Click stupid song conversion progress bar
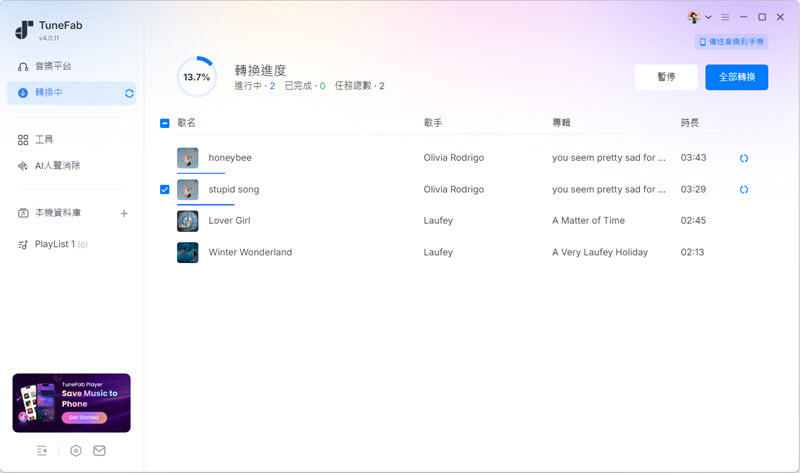 coord(206,205)
